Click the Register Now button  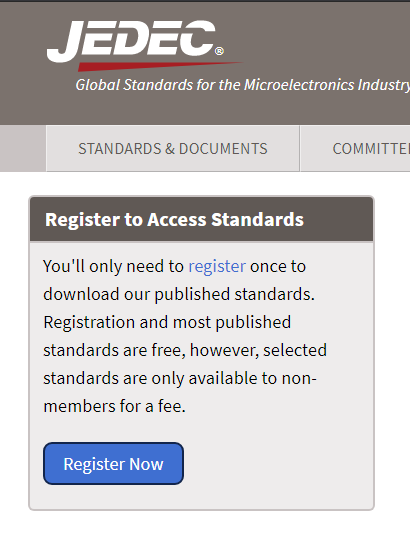pos(113,464)
